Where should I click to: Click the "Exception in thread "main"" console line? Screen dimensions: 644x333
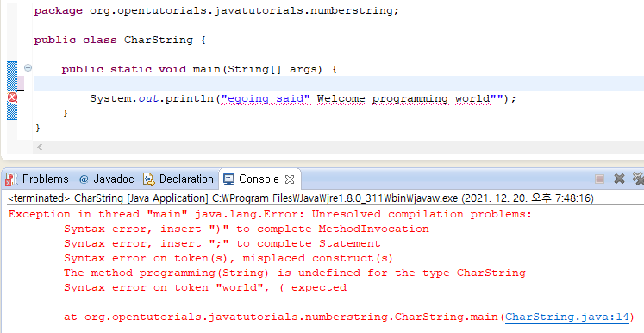coord(270,215)
